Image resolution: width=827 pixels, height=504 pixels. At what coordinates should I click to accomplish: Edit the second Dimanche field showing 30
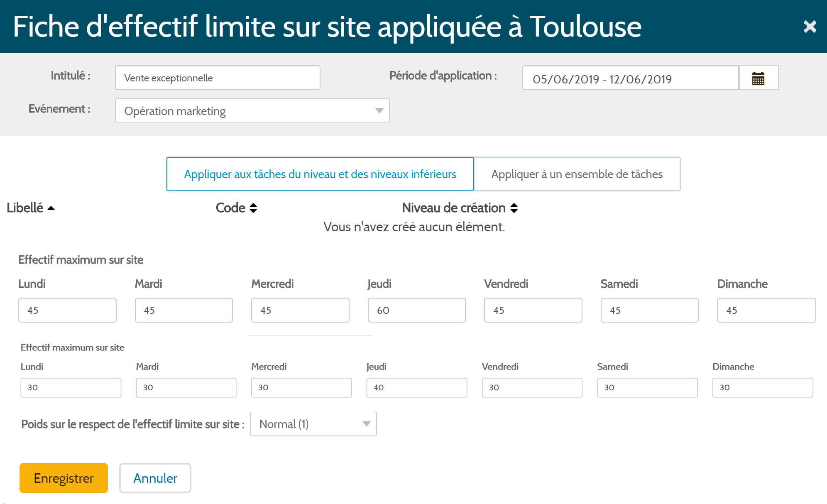tap(763, 387)
